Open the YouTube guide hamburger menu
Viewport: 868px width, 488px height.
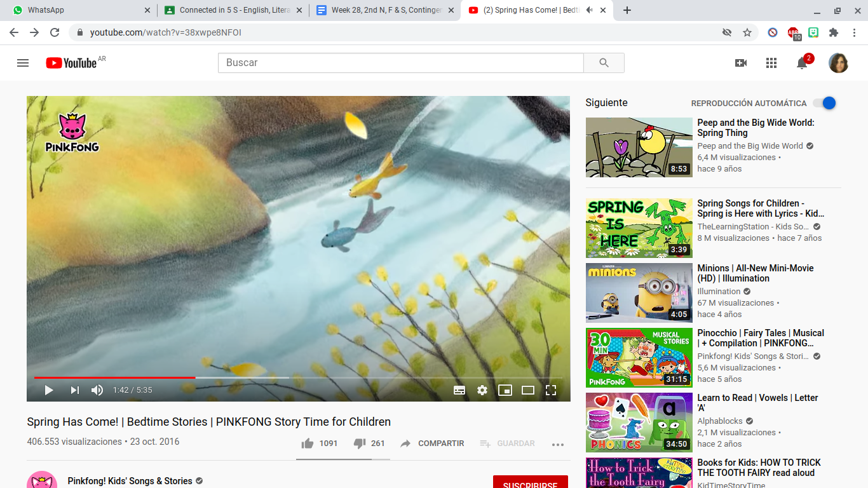[x=23, y=63]
